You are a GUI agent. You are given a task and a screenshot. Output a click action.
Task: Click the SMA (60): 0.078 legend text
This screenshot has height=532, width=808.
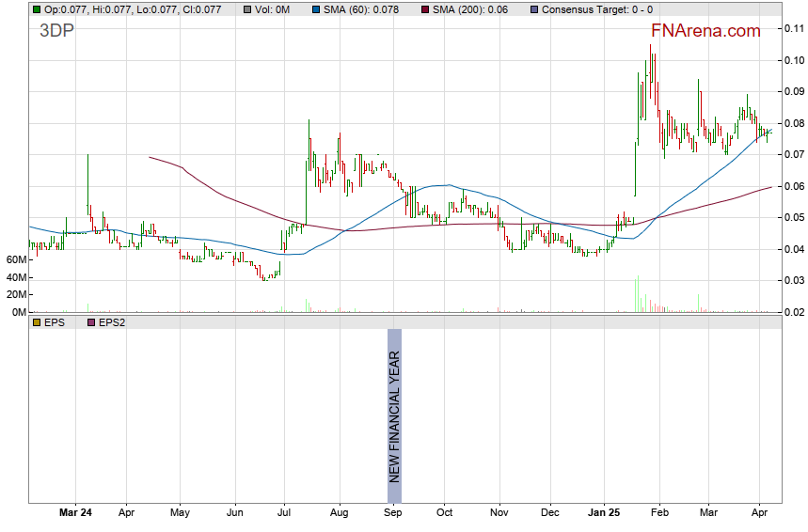click(x=361, y=9)
